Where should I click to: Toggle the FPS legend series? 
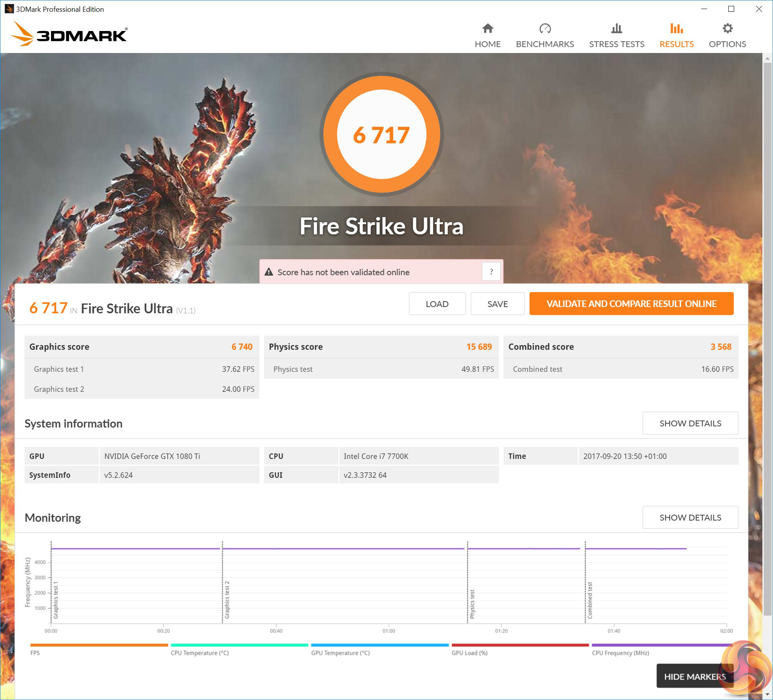point(35,653)
